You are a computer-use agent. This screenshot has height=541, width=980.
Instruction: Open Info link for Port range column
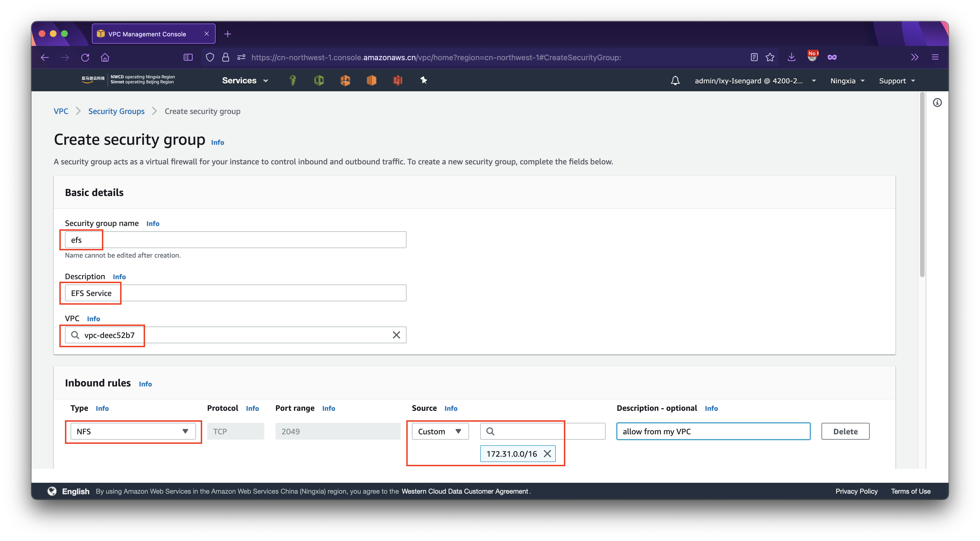coord(328,408)
